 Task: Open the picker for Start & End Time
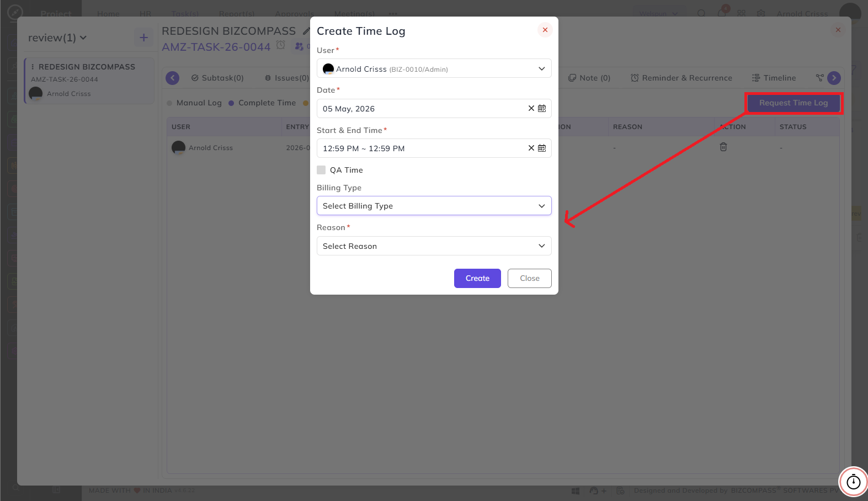tap(542, 148)
